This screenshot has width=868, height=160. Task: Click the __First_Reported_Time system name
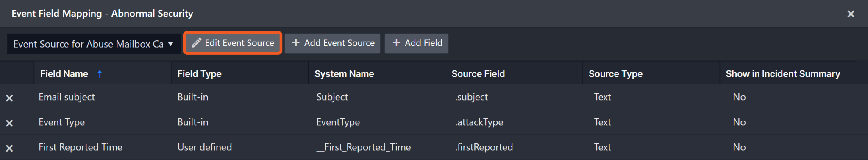364,147
